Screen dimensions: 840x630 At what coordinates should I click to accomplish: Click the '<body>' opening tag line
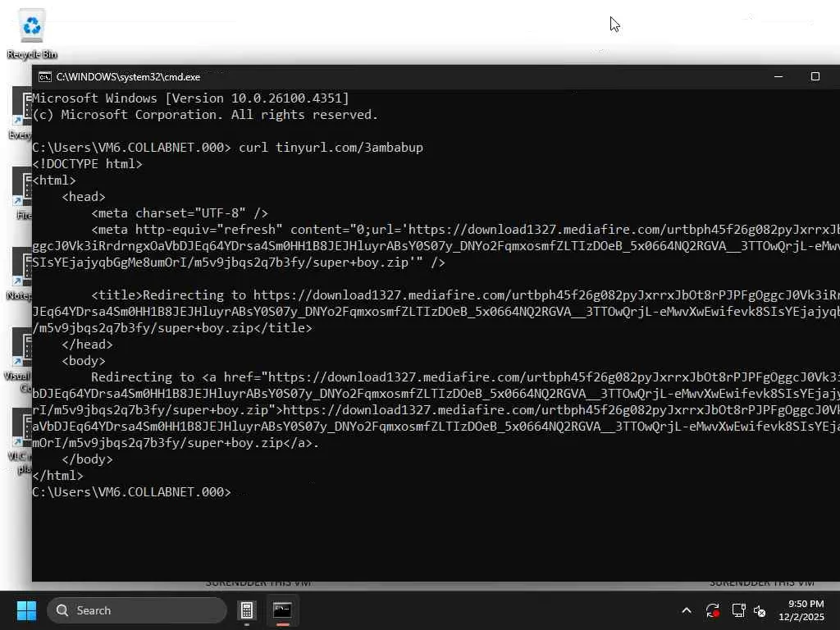tap(84, 361)
